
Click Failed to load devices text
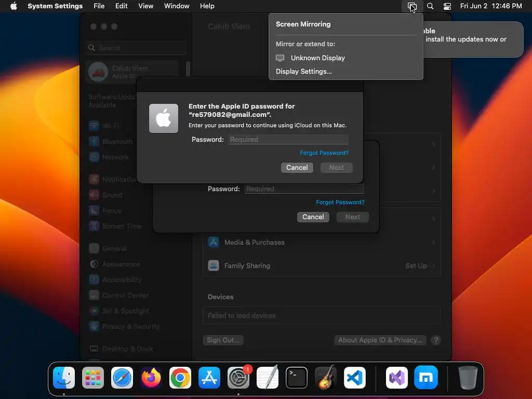pos(242,316)
